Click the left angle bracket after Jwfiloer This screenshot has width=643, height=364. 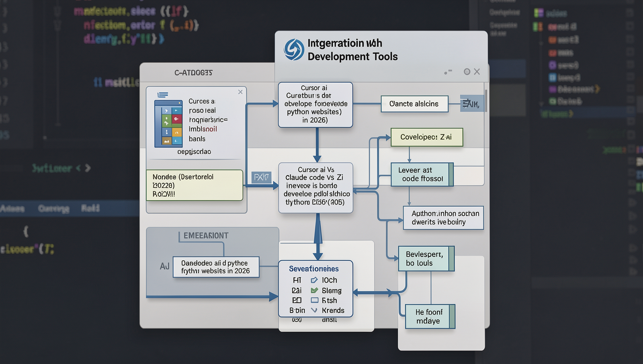click(78, 168)
